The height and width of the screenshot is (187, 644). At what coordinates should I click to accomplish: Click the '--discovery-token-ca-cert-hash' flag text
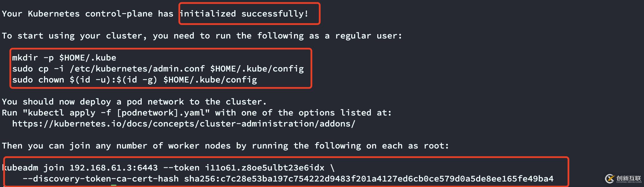(101, 179)
